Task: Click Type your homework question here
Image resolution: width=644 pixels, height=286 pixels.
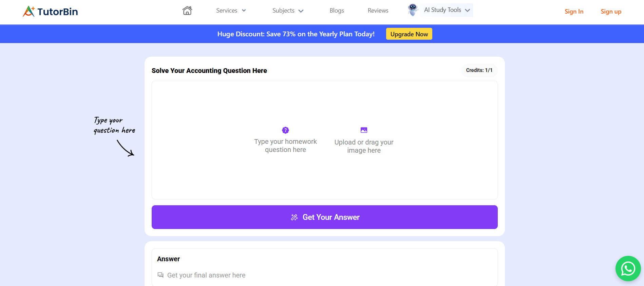Action: point(285,146)
